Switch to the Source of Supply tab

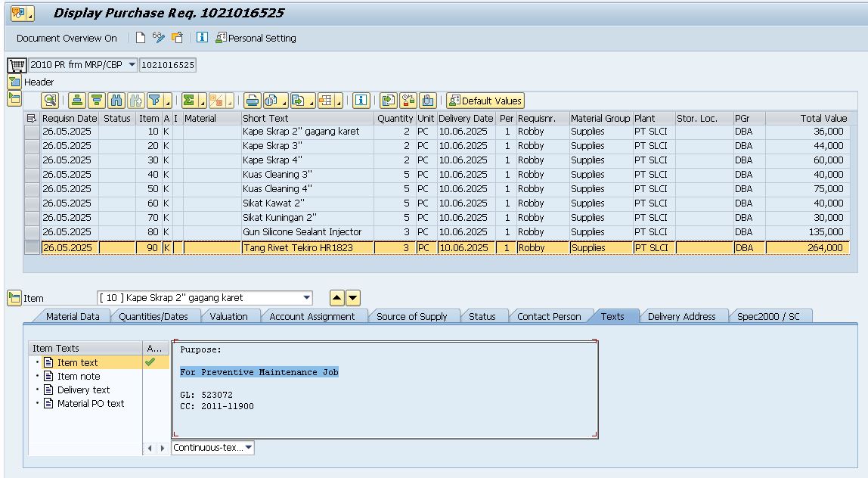click(412, 316)
